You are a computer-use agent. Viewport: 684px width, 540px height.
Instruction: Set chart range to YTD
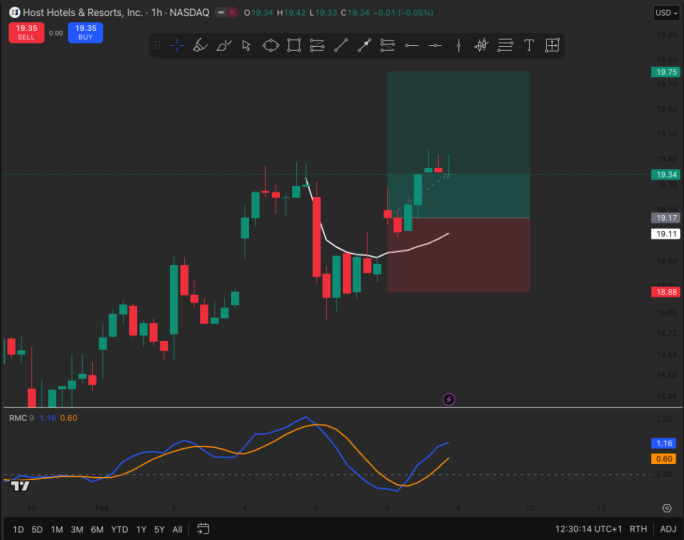(x=120, y=530)
